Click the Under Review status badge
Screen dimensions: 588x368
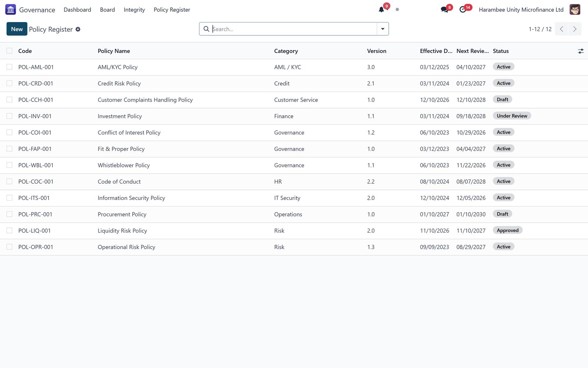click(512, 116)
